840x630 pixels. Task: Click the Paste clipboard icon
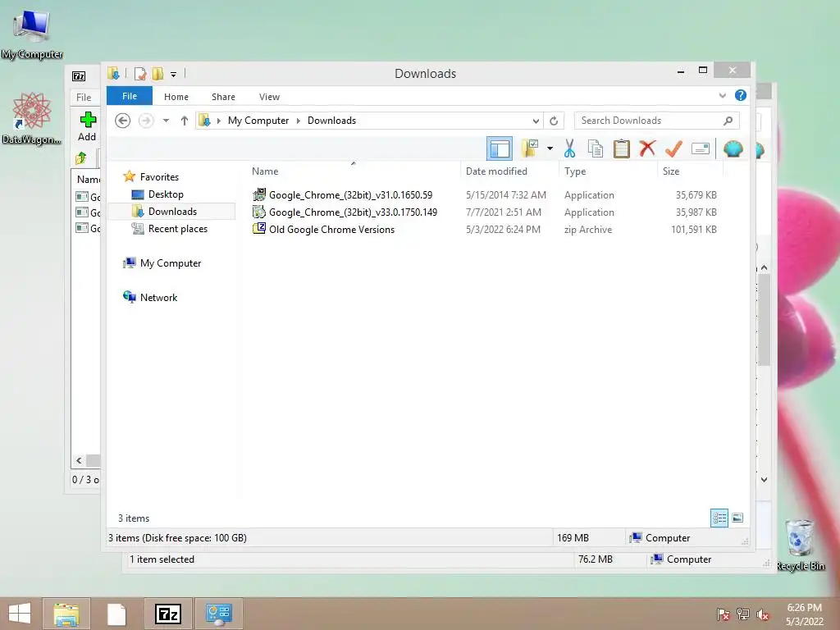pyautogui.click(x=622, y=148)
